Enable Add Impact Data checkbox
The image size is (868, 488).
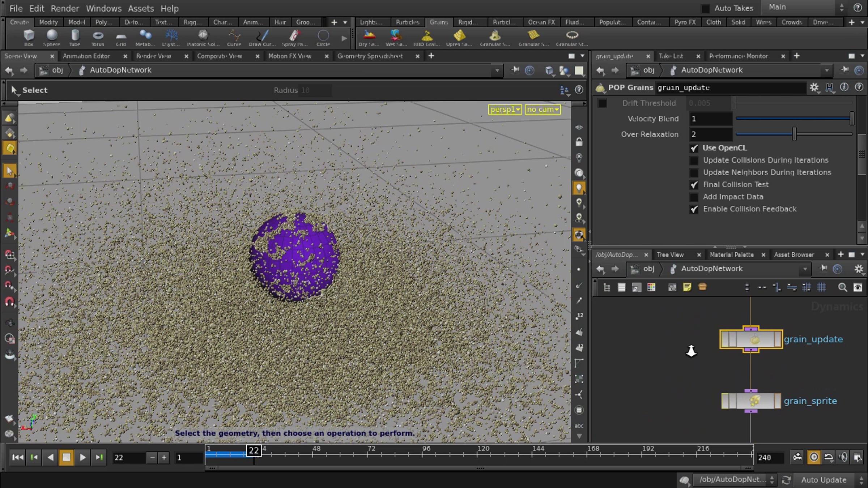coord(694,197)
